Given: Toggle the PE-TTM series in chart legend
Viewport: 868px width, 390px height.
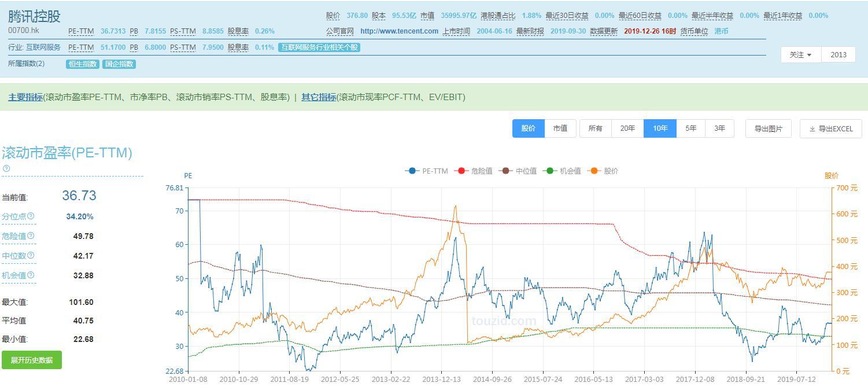Looking at the screenshot, I should [427, 171].
